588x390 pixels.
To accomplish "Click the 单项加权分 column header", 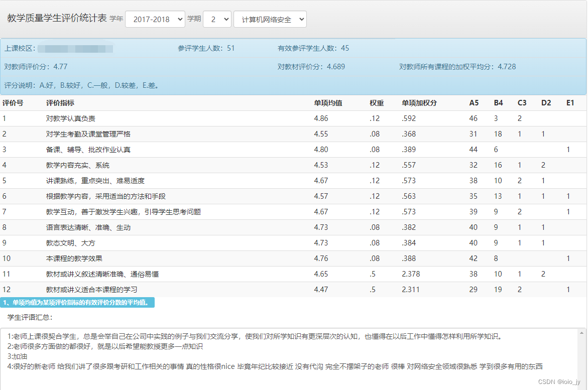I will (419, 103).
